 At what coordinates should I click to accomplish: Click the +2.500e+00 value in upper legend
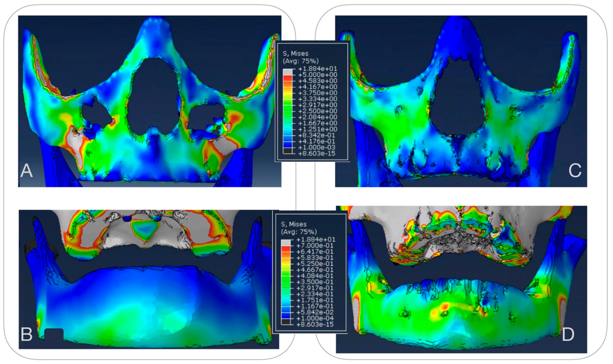[317, 111]
